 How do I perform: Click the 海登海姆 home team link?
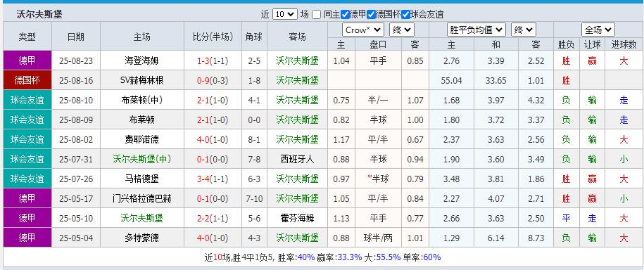141,61
